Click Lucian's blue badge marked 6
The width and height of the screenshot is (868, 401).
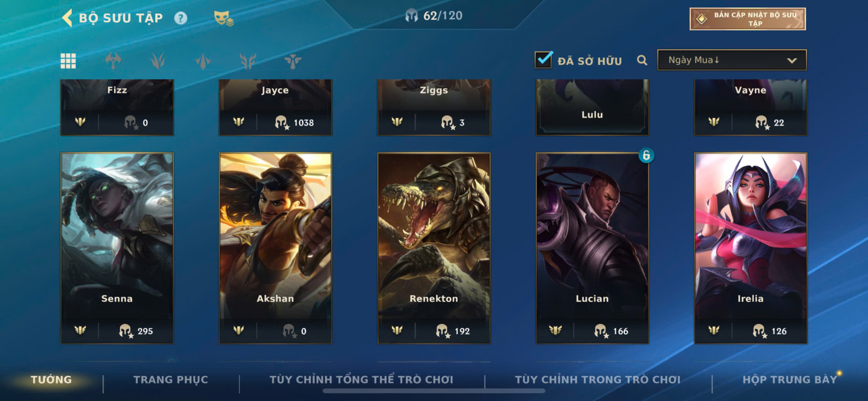pos(646,155)
